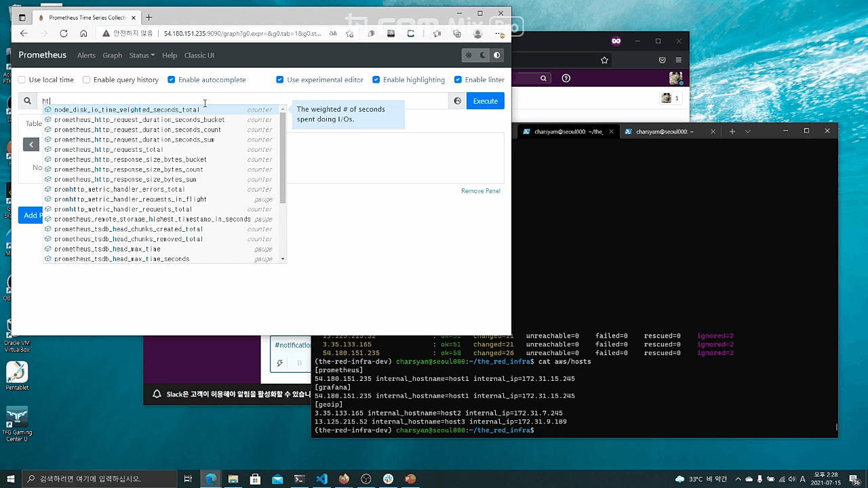Select prometheus_http_request_duration_seconds_sum suggestion
Viewport: 868px width, 488px height.
(161, 140)
